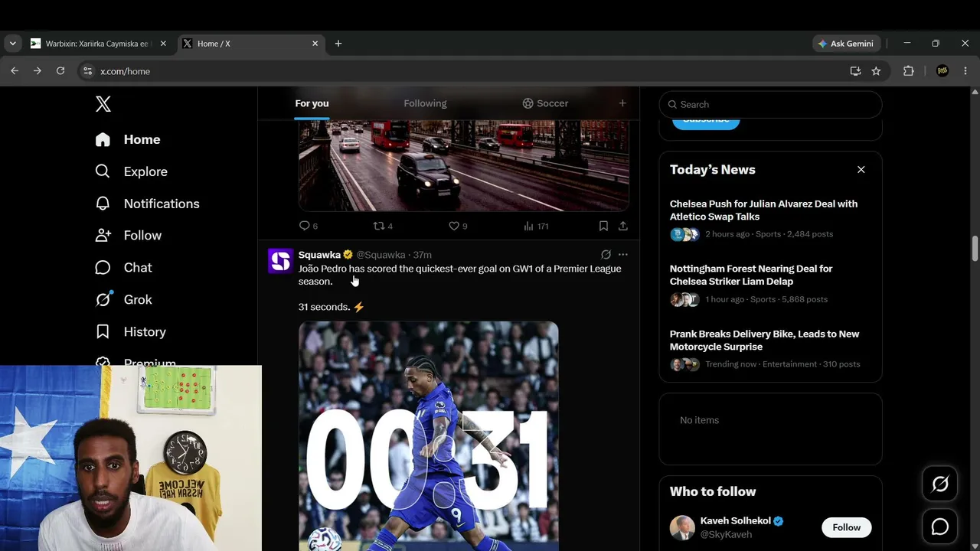Install app icon in address bar
The image size is (980, 551).
click(x=855, y=71)
